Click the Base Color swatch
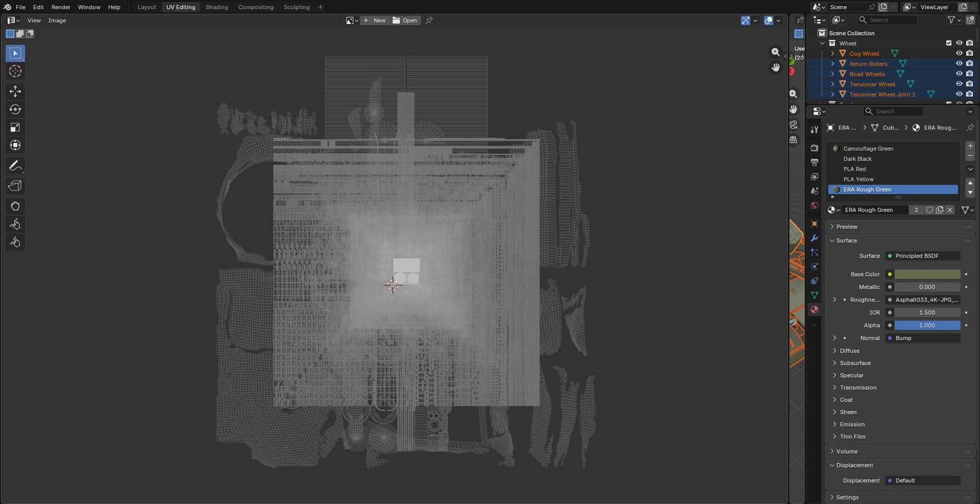Image resolution: width=980 pixels, height=504 pixels. click(927, 274)
